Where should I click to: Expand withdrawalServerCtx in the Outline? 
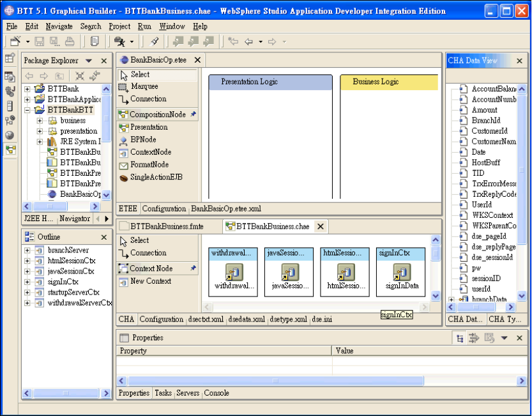click(27, 304)
